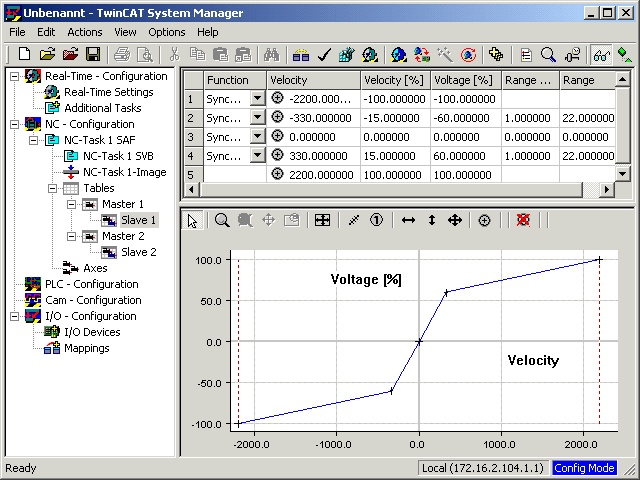Click the Velocity [%] column header
The height and width of the screenshot is (480, 640).
[395, 80]
